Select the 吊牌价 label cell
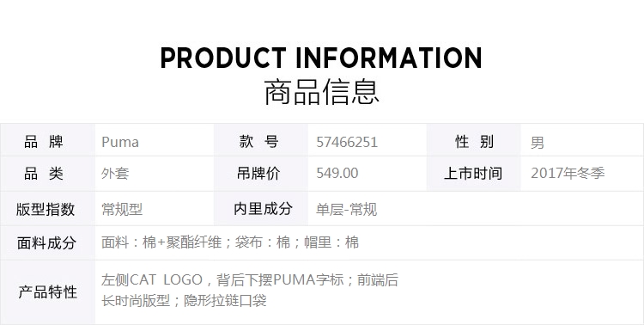This screenshot has width=644, height=325. (261, 174)
